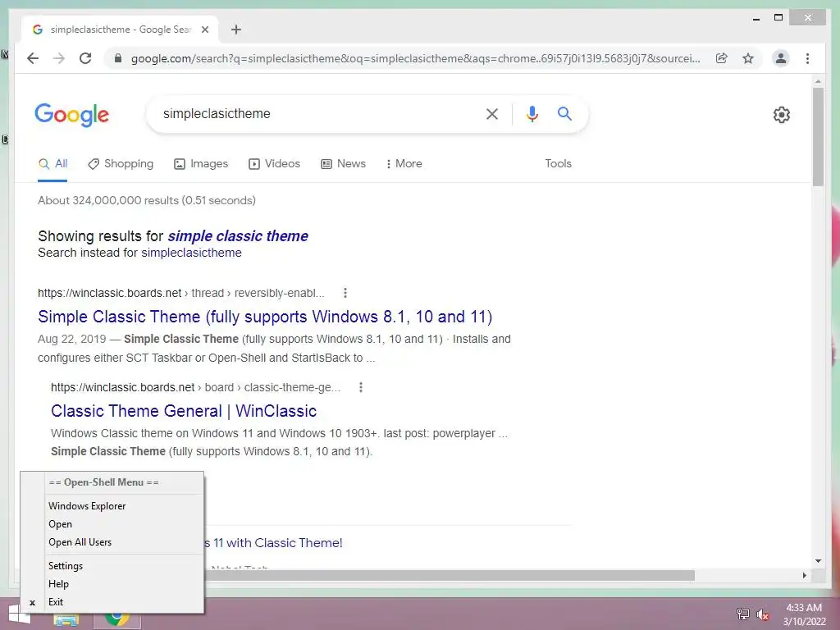This screenshot has height=630, width=840.
Task: Click the horizontal scrollbar thumb
Action: [450, 575]
